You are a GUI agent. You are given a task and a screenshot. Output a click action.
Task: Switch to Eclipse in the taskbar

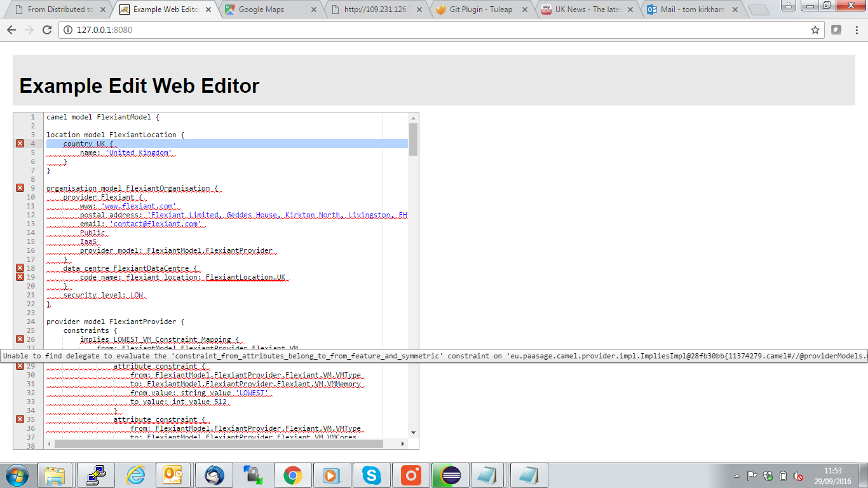pyautogui.click(x=451, y=475)
